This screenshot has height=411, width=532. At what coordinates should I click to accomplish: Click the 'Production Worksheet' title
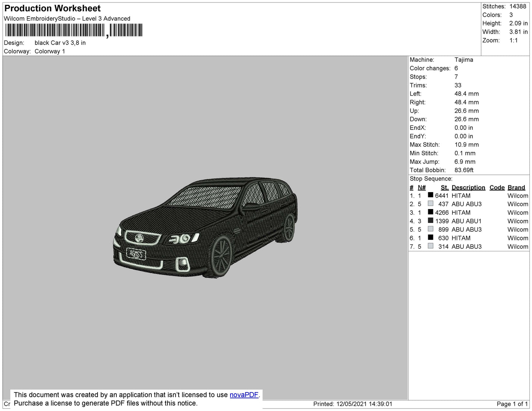coord(52,8)
